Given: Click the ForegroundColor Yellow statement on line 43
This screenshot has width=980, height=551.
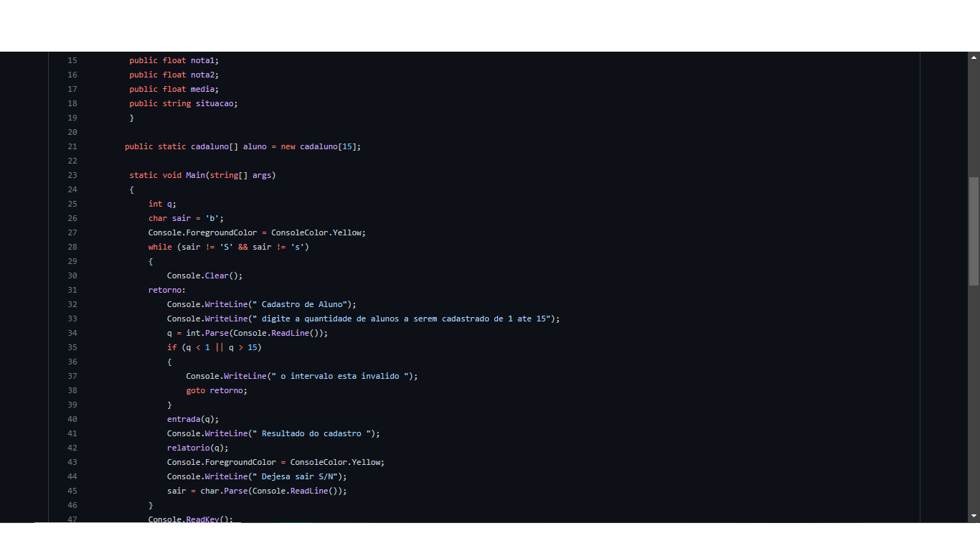Looking at the screenshot, I should click(276, 462).
